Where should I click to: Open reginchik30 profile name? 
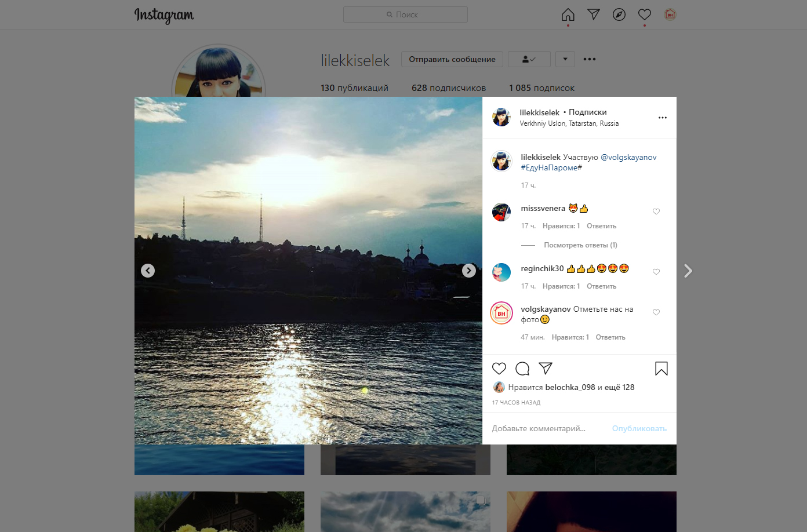click(x=542, y=268)
